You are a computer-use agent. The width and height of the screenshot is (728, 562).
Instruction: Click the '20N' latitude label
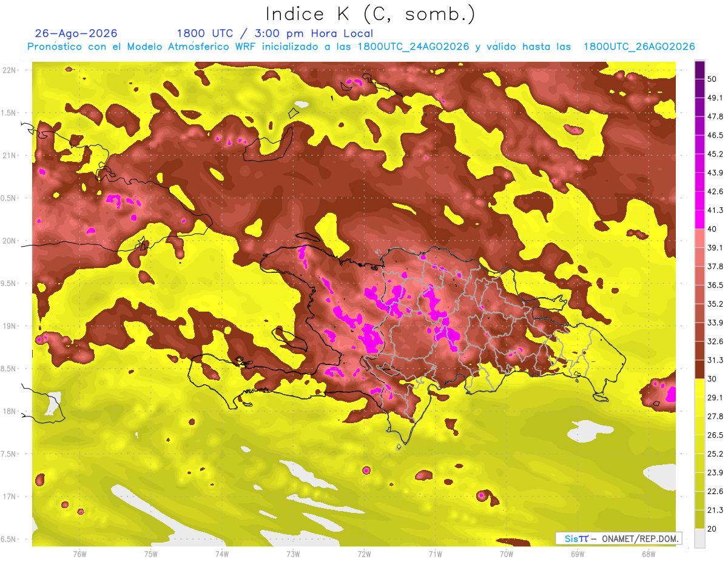(x=8, y=241)
